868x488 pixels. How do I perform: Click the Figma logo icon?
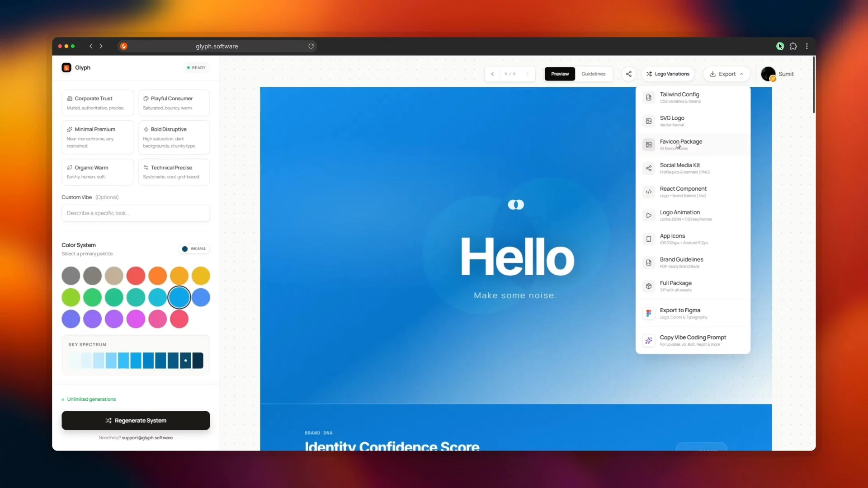click(x=649, y=313)
